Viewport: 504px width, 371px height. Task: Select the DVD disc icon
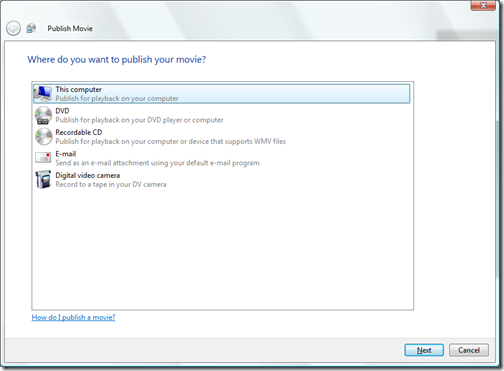pyautogui.click(x=43, y=115)
